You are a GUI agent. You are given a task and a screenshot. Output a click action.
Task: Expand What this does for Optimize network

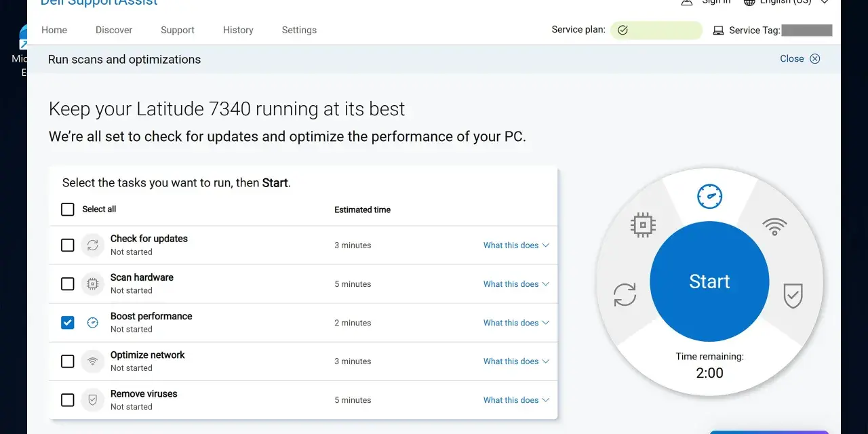[516, 361]
